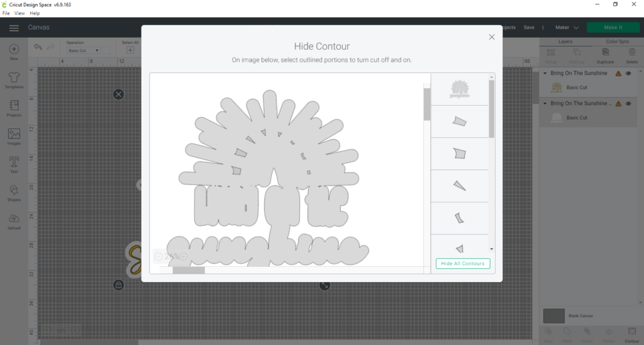Open the Templates panel

(14, 77)
